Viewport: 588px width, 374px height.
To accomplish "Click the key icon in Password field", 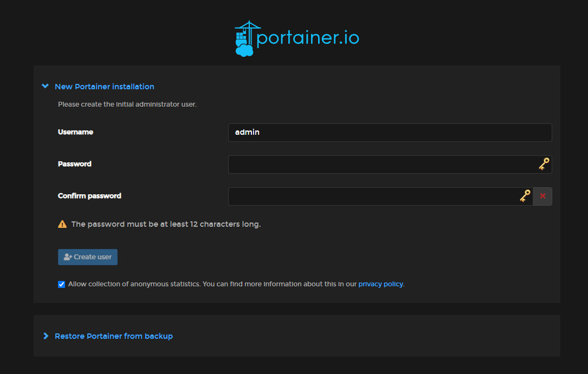I will click(544, 164).
